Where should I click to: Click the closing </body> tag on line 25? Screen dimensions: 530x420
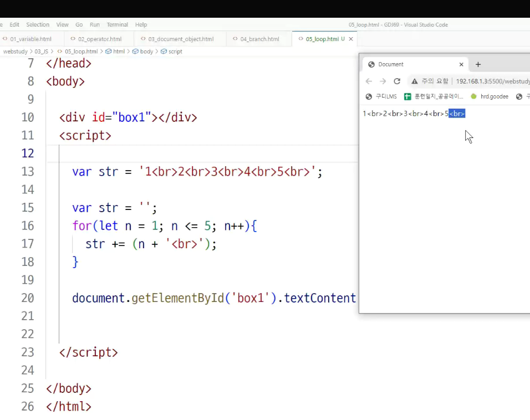69,388
